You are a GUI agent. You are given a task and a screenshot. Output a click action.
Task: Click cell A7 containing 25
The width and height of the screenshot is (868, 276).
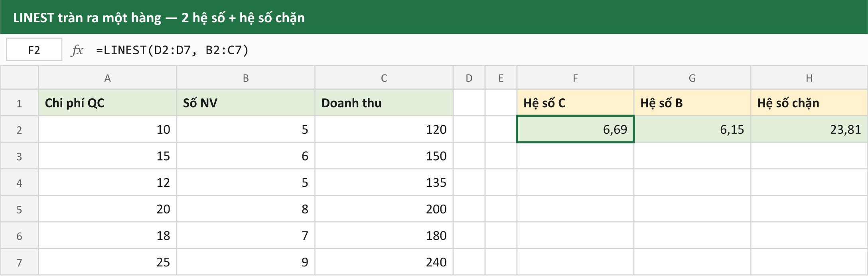tap(107, 262)
